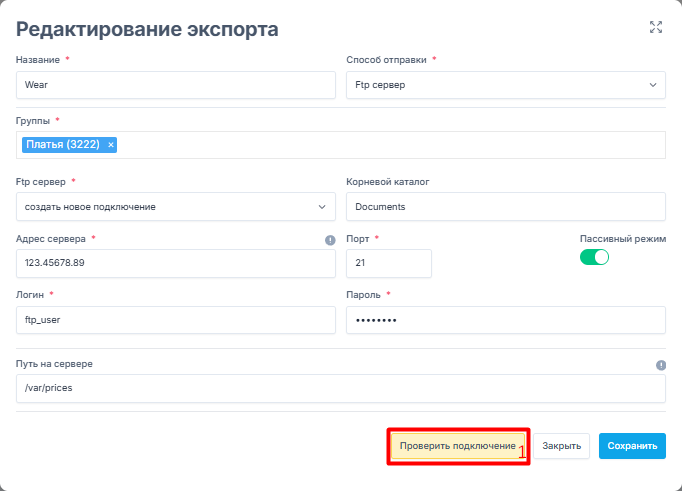Viewport: 682px width, 491px height.
Task: Open the Способ отправки dropdown
Action: tap(505, 85)
